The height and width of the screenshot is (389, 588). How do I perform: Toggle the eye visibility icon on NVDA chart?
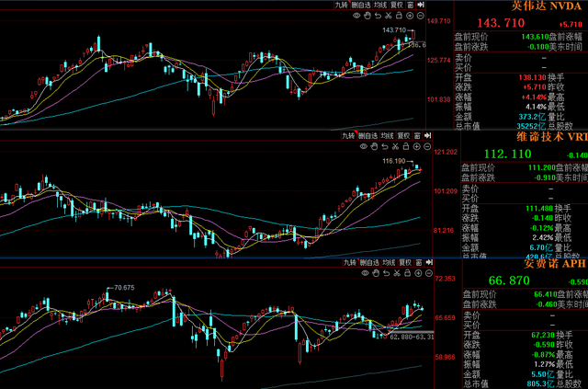click(356, 16)
